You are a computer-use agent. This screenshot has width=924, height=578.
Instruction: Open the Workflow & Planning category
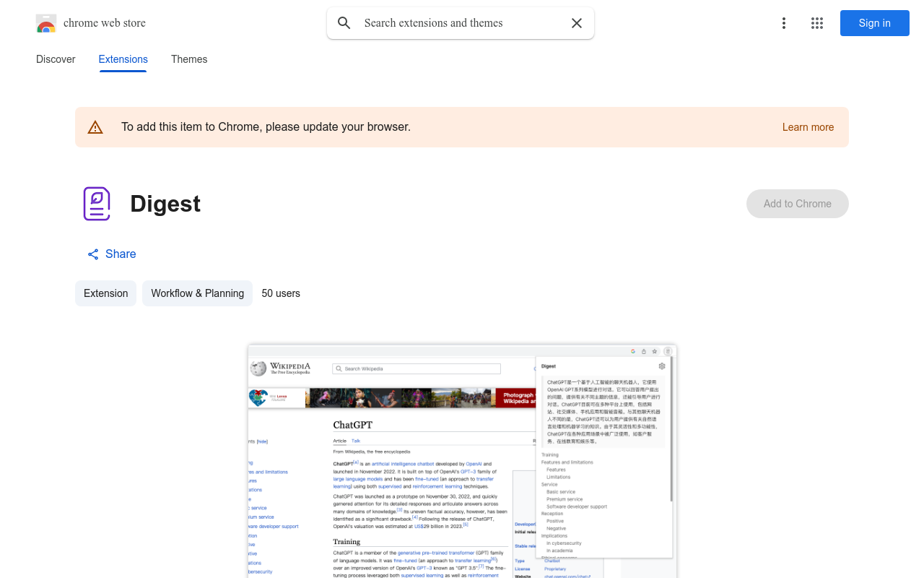197,293
